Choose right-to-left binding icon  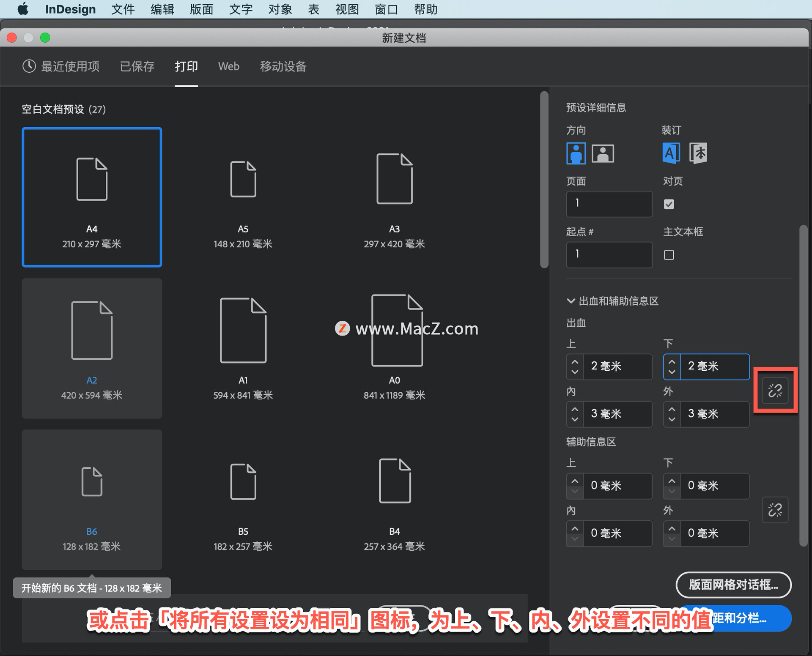click(x=698, y=153)
